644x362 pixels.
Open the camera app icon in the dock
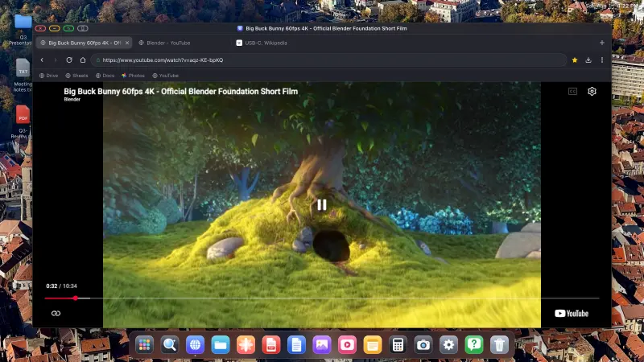click(x=423, y=345)
